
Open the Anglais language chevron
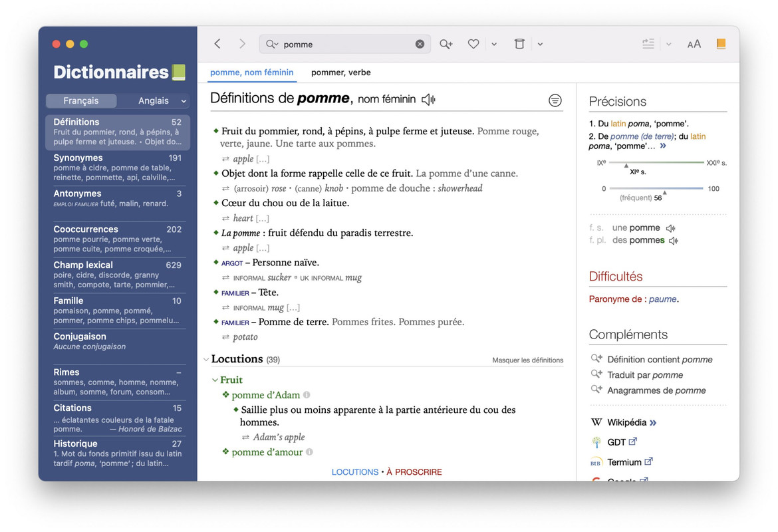coord(184,101)
